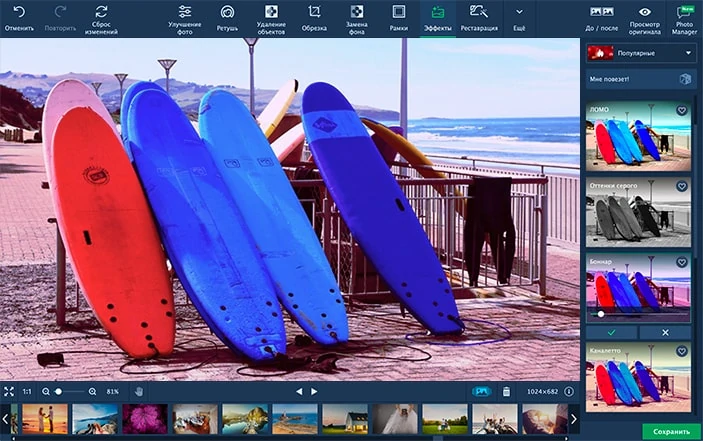Expand the Ещё more tools menu
The height and width of the screenshot is (441, 703).
coord(518,13)
